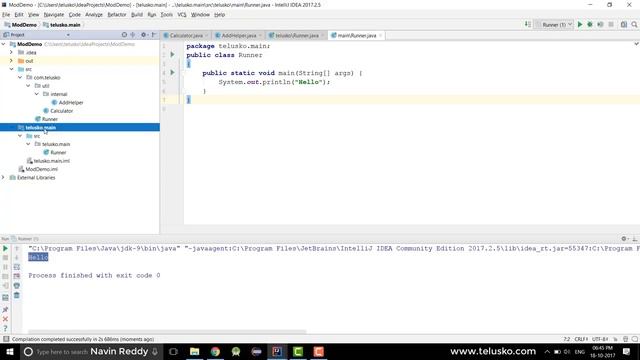Switch to telusko\Runner.java editor tab

pyautogui.click(x=296, y=36)
